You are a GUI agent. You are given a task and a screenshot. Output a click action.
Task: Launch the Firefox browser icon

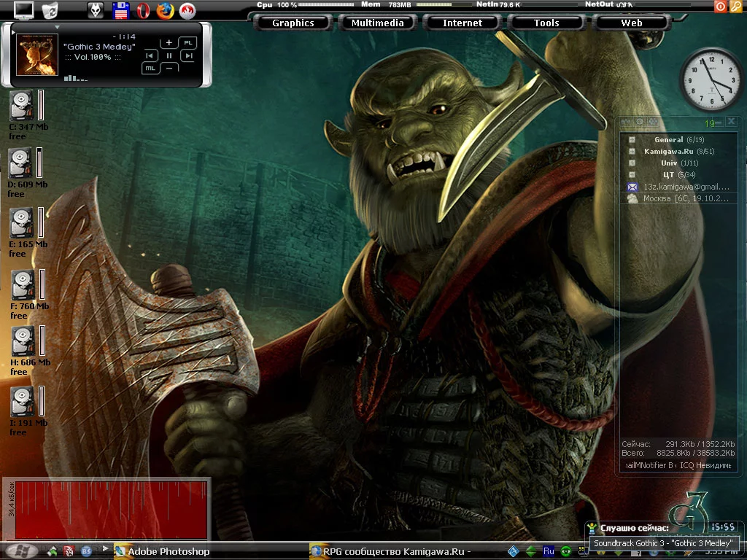[166, 10]
